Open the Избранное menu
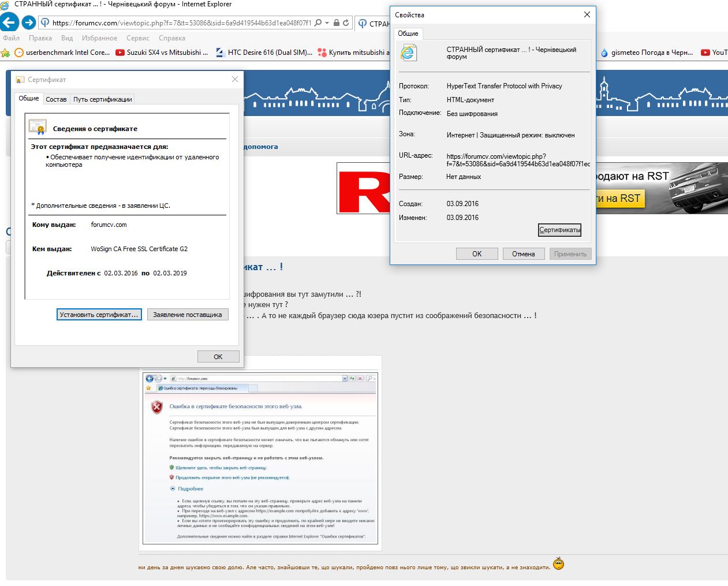The width and height of the screenshot is (728, 586). tap(99, 38)
